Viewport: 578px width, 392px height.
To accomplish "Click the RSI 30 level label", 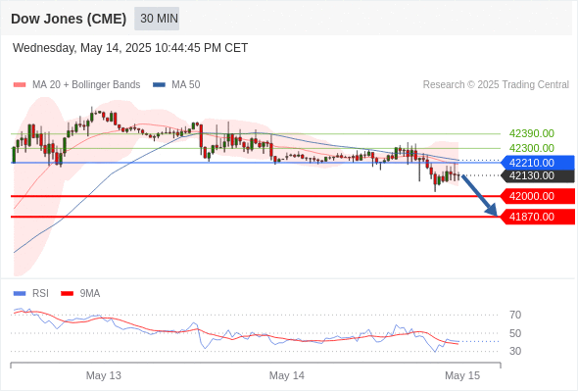I will (515, 351).
